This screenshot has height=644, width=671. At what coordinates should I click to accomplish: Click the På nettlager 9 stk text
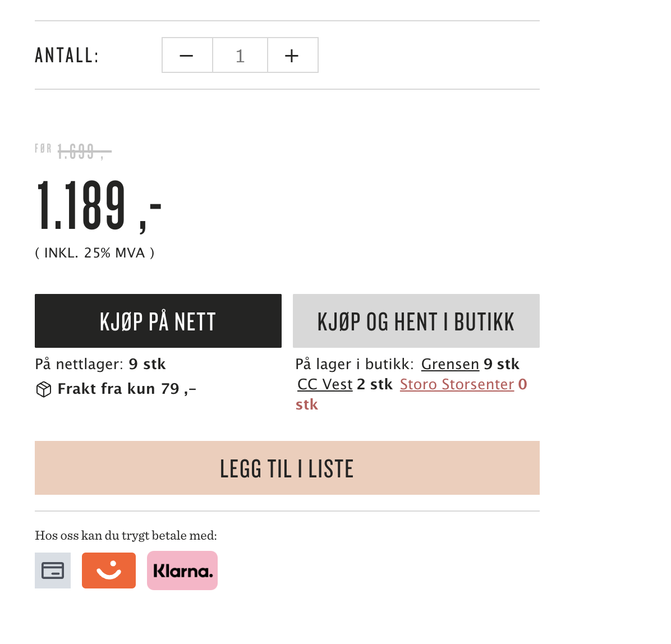coord(100,365)
